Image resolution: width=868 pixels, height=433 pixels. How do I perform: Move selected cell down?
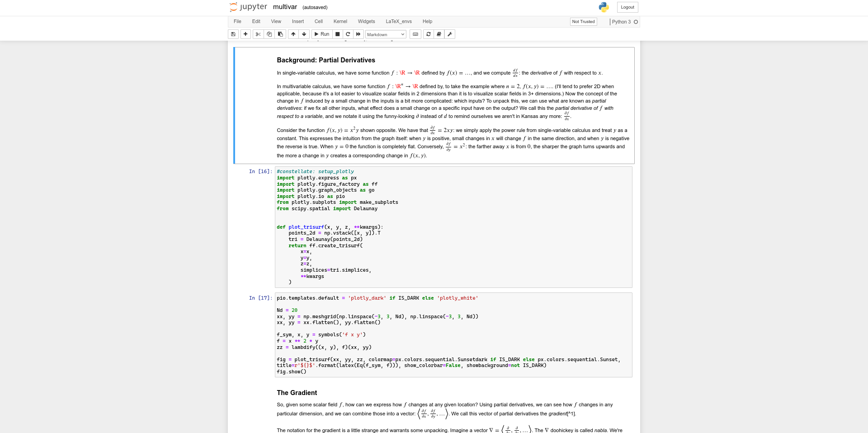point(304,34)
